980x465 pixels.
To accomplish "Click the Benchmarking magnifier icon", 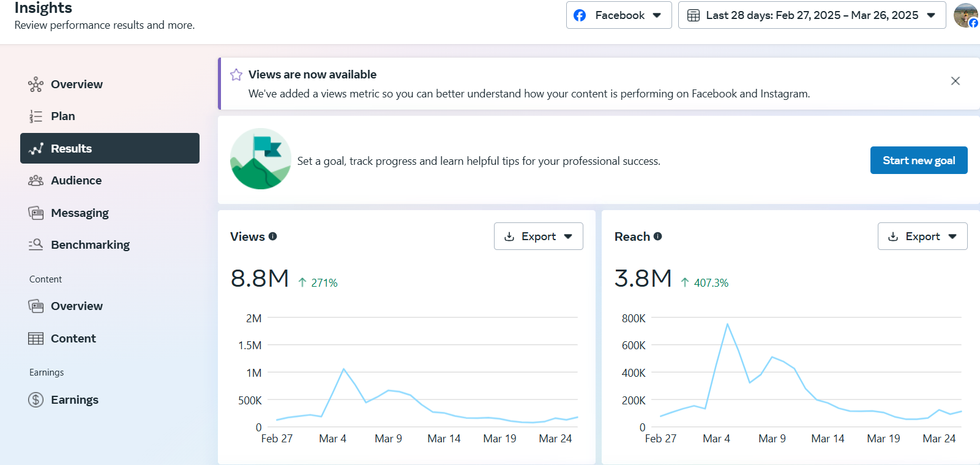I will pos(36,245).
